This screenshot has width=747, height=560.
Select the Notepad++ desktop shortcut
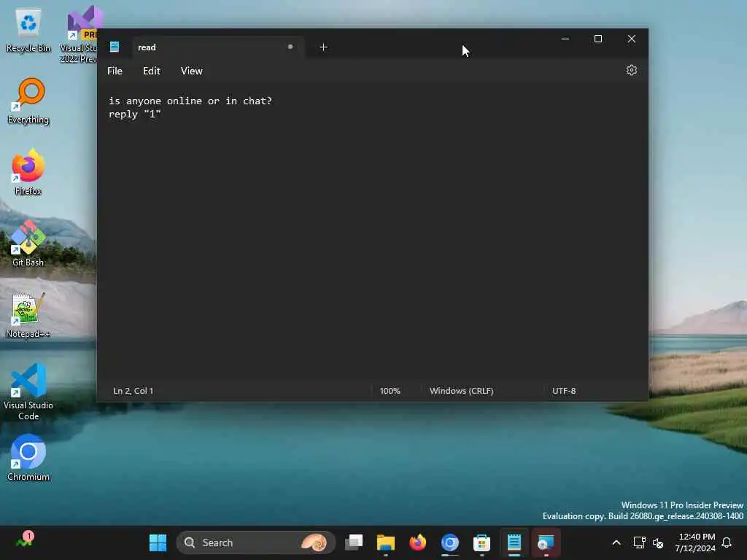(28, 315)
